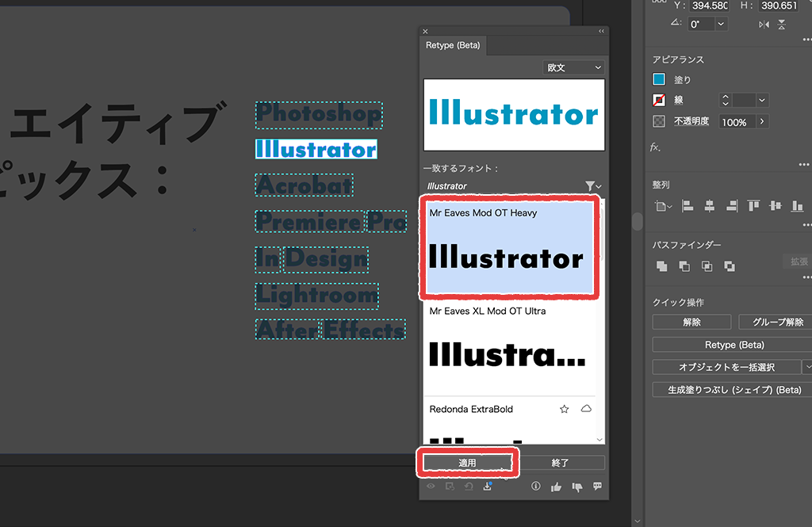Click vertical align bottom icon
812x527 pixels.
(x=798, y=206)
